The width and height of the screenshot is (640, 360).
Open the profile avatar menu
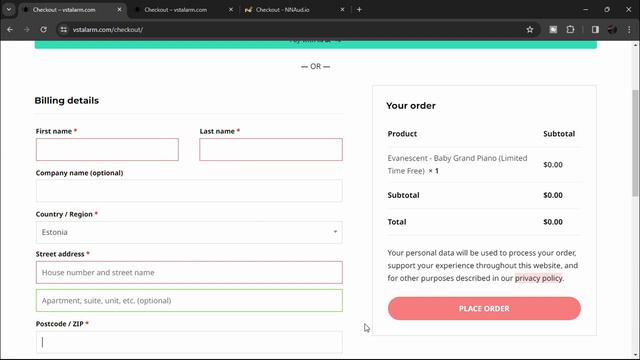612,29
